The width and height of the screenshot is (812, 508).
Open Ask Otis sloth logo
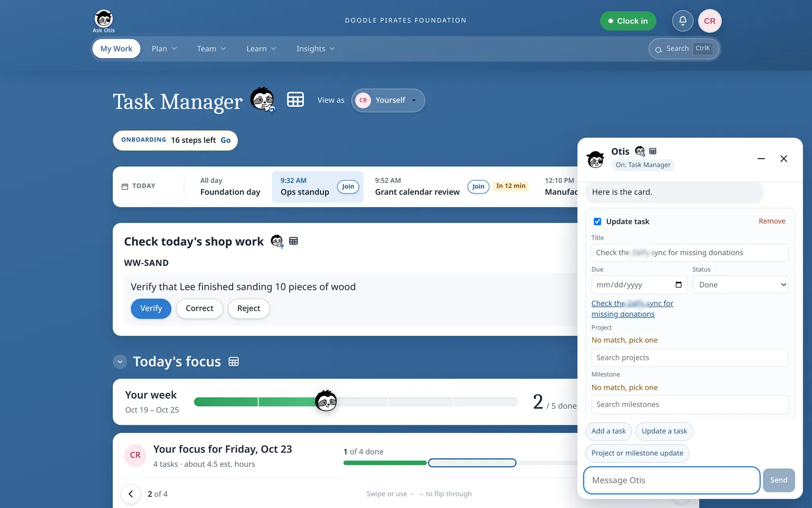pyautogui.click(x=104, y=21)
